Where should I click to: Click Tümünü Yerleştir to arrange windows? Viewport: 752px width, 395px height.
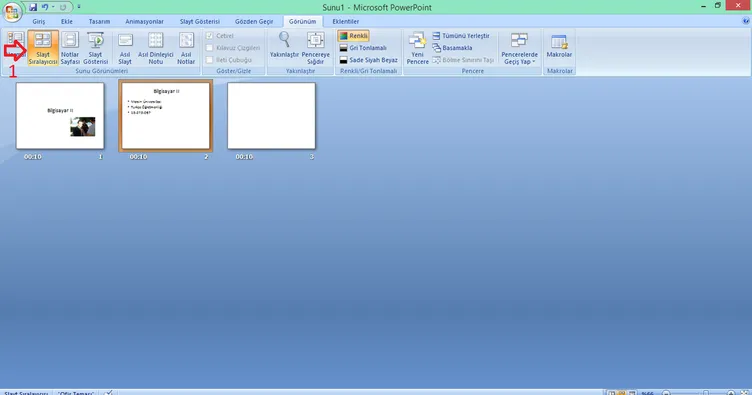pyautogui.click(x=461, y=36)
